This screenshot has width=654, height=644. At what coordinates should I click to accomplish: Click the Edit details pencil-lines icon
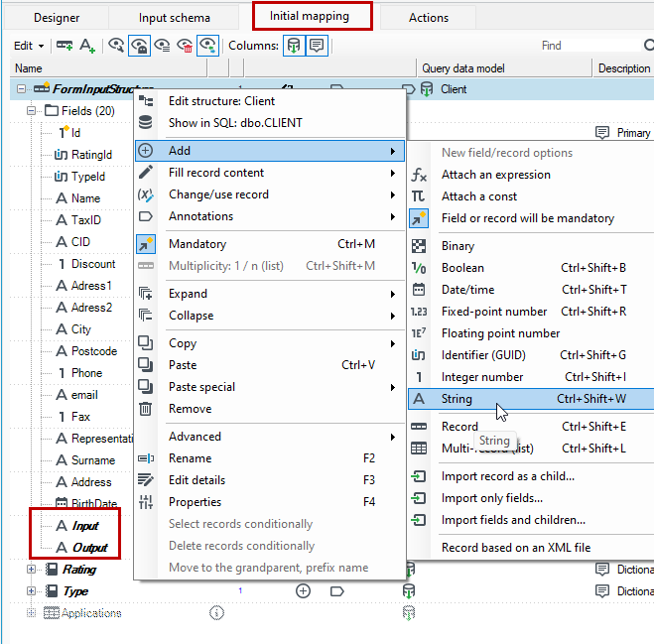pos(146,480)
